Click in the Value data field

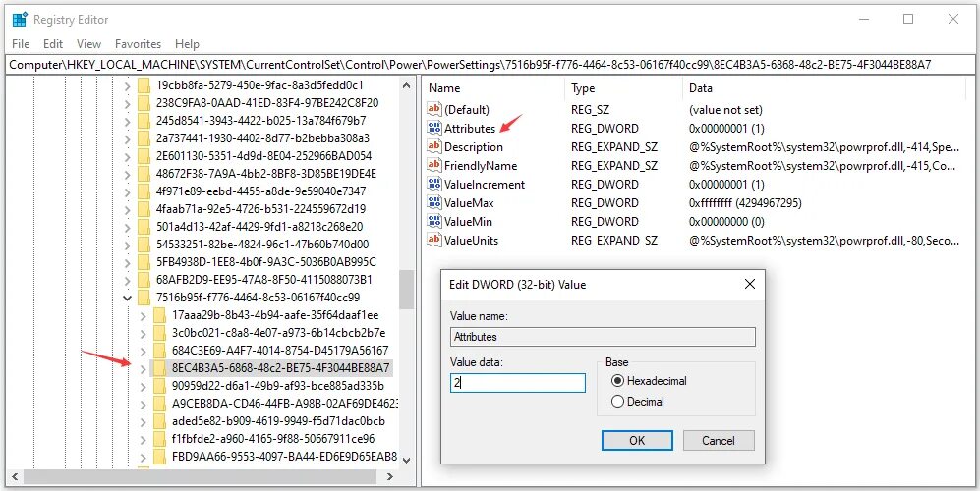(517, 382)
